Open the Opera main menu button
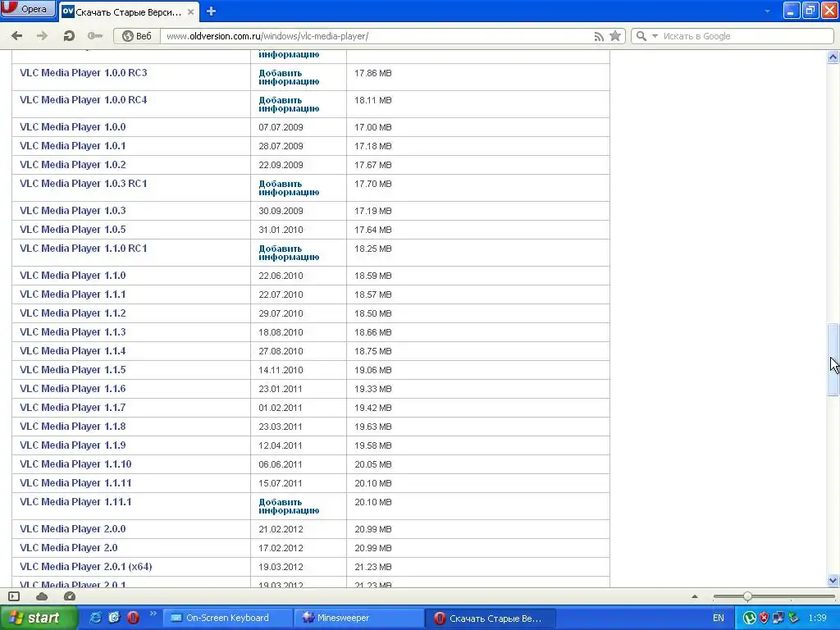The image size is (840, 630). tap(28, 8)
